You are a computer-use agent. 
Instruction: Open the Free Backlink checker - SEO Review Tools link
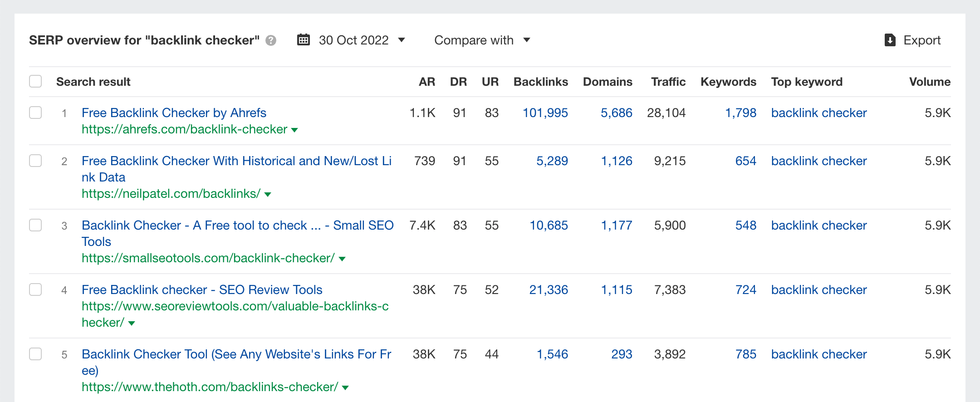(x=202, y=289)
